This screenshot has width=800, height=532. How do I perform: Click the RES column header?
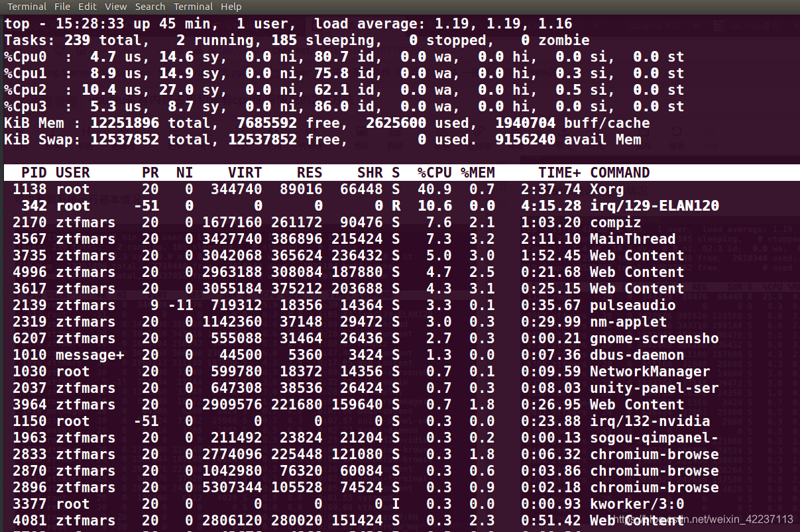tap(310, 173)
